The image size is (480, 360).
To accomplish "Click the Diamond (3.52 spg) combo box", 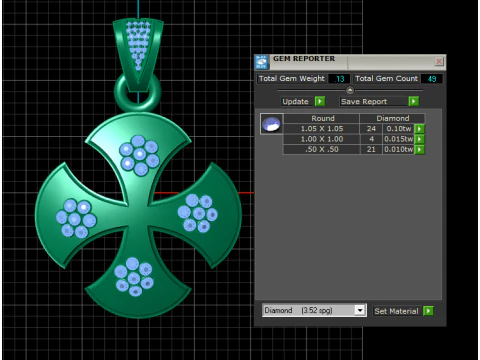I will tap(314, 310).
